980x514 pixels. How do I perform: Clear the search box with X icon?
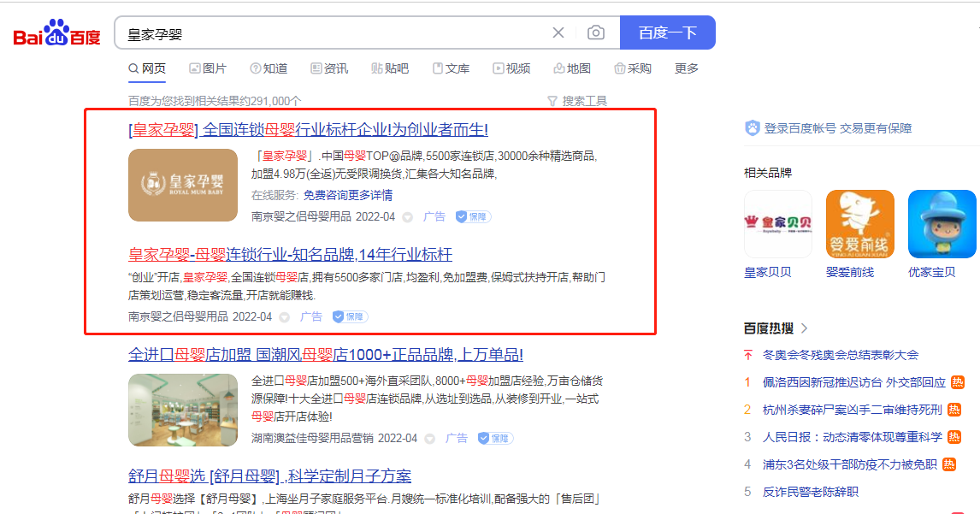(558, 33)
